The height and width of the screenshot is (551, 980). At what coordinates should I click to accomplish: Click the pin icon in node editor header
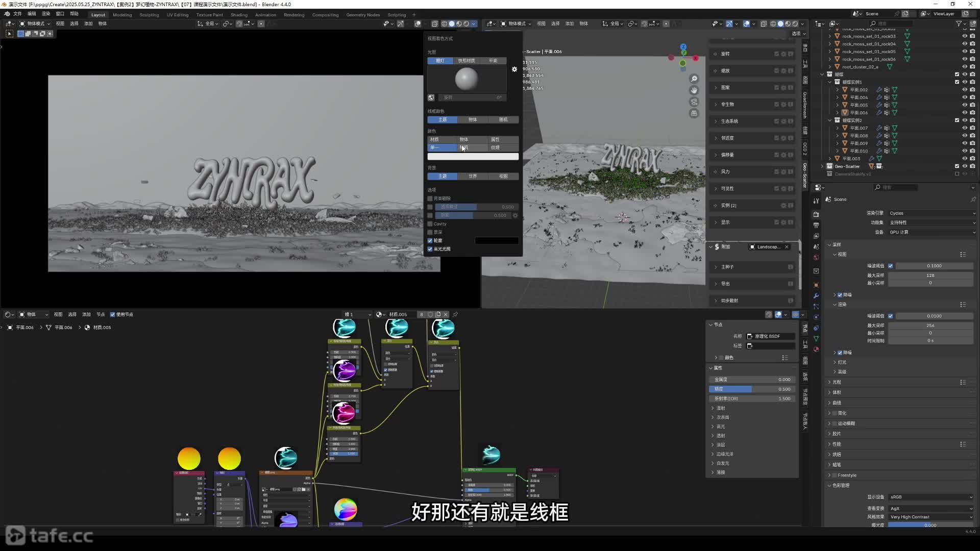[455, 314]
